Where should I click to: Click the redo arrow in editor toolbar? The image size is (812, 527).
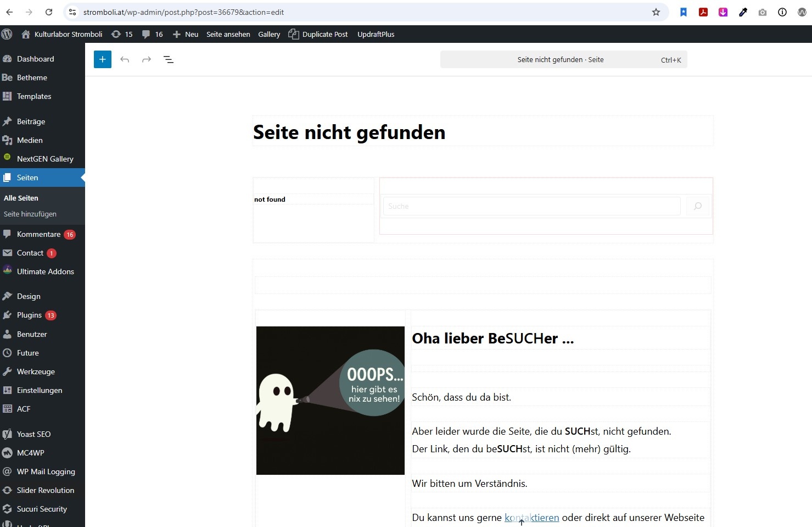point(147,59)
